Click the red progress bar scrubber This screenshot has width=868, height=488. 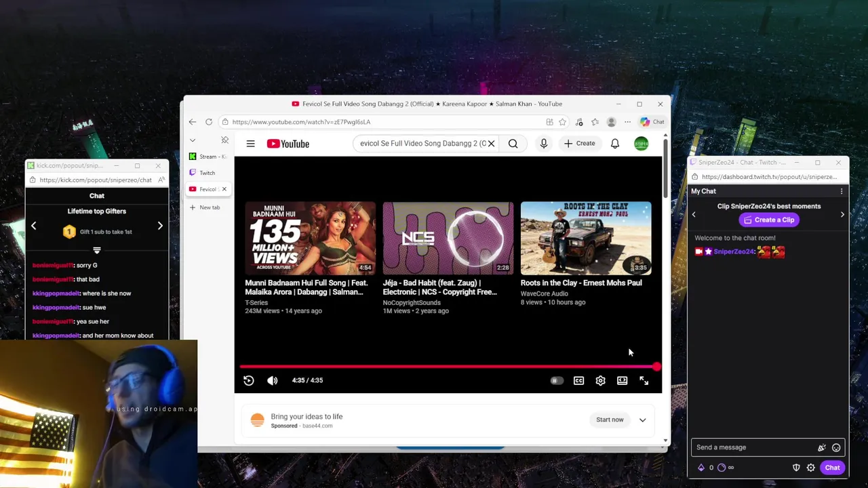[656, 367]
